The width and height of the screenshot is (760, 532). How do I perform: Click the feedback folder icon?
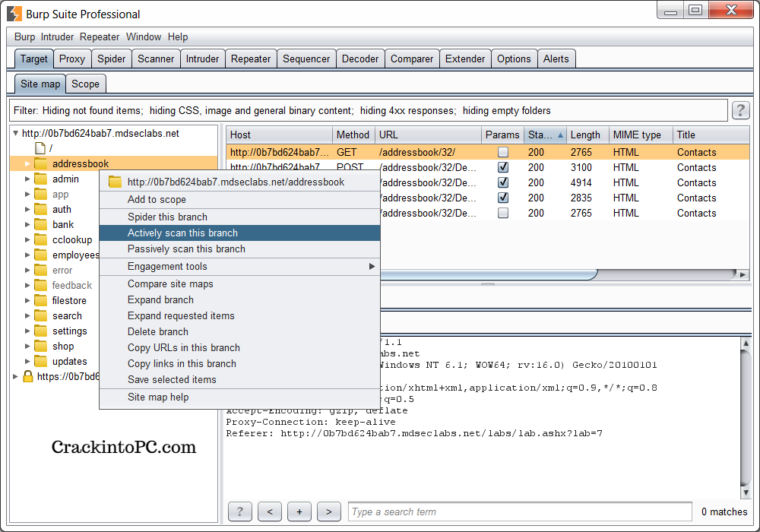[x=41, y=286]
